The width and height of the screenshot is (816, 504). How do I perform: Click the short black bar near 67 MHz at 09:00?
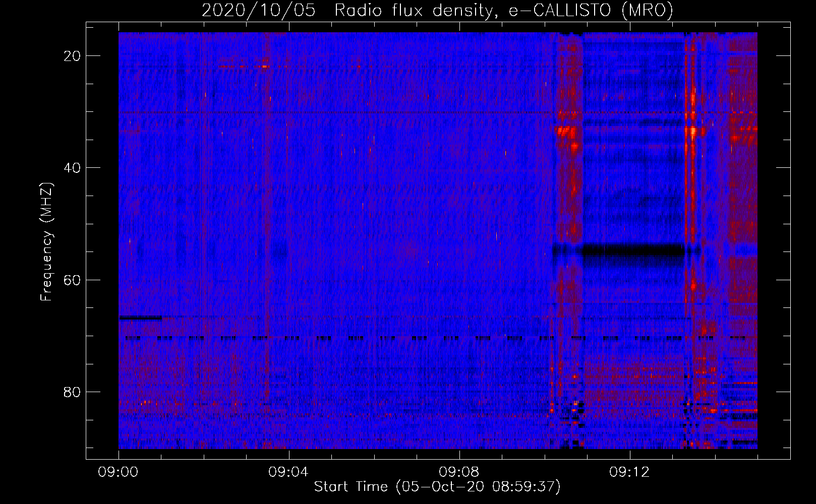click(x=140, y=318)
